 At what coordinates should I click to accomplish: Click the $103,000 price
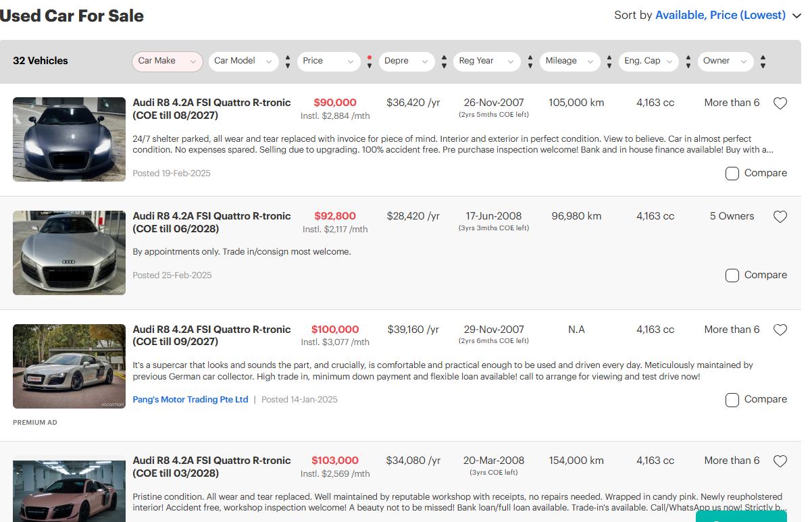pyautogui.click(x=335, y=461)
